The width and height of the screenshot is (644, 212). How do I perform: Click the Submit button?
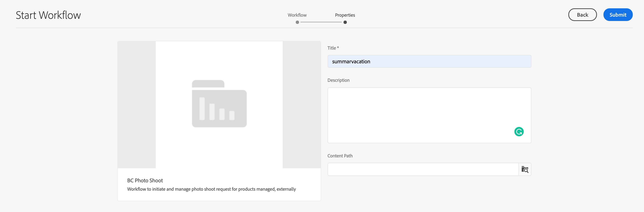tap(618, 15)
